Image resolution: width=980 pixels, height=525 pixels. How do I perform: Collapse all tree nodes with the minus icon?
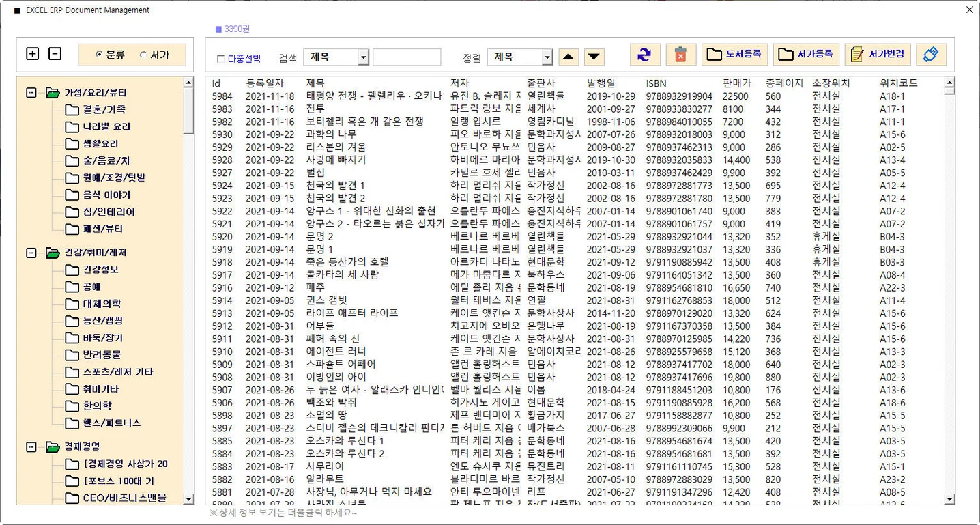point(55,54)
